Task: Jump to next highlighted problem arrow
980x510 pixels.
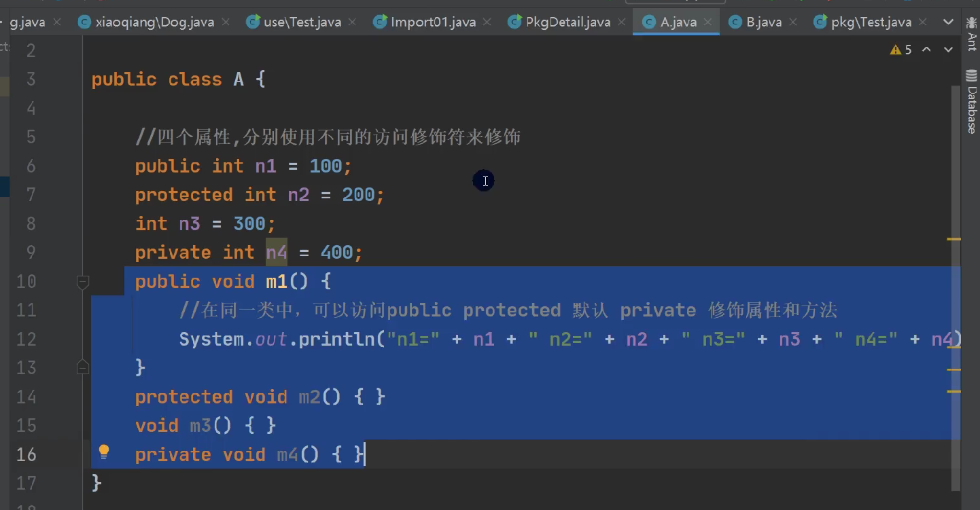Action: (949, 50)
